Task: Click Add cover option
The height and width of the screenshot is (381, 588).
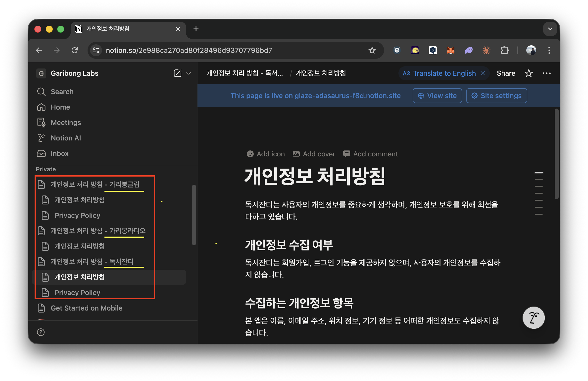Action: pos(314,154)
